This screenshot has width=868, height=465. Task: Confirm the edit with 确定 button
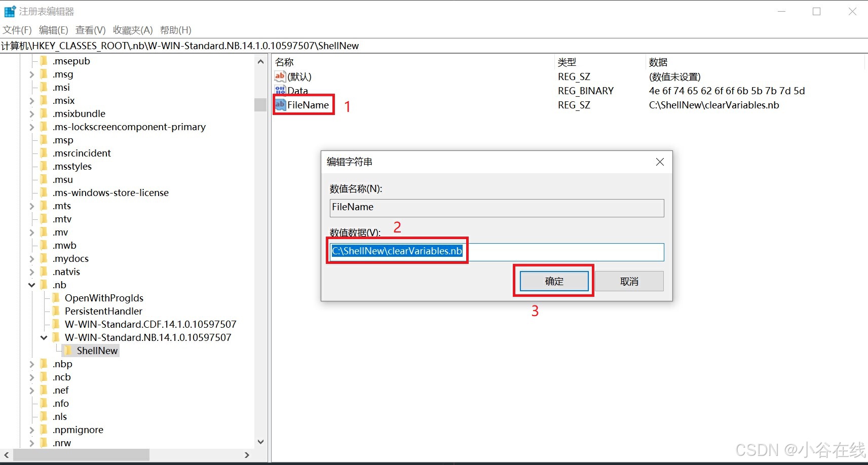(x=554, y=281)
